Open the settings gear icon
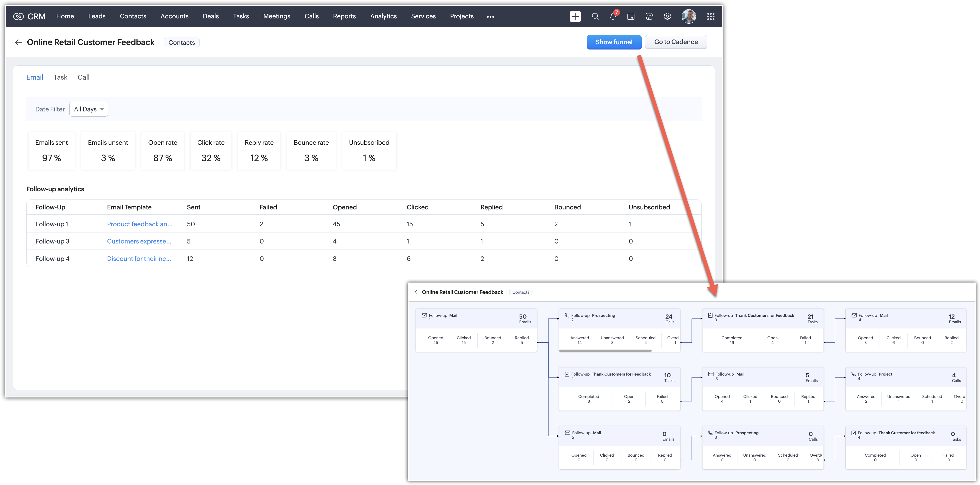This screenshot has width=980, height=485. point(667,16)
